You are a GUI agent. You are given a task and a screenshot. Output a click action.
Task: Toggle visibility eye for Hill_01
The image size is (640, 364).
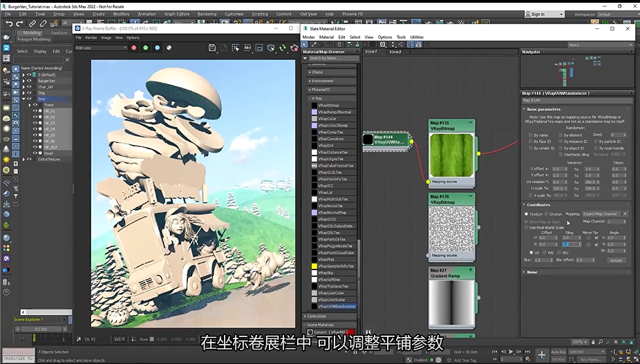tap(35, 111)
